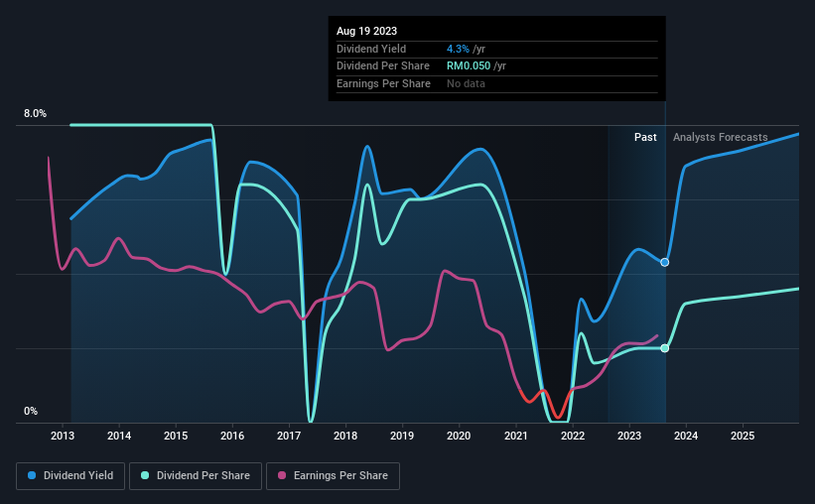Click the Earnings Per Share tooltip row label
The image size is (815, 504).
[383, 83]
